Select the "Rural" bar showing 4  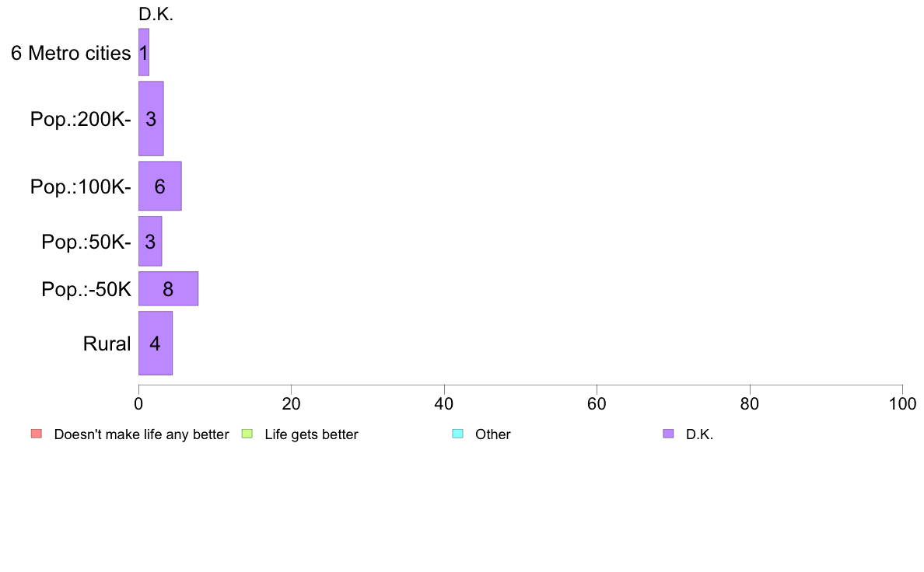pyautogui.click(x=156, y=344)
